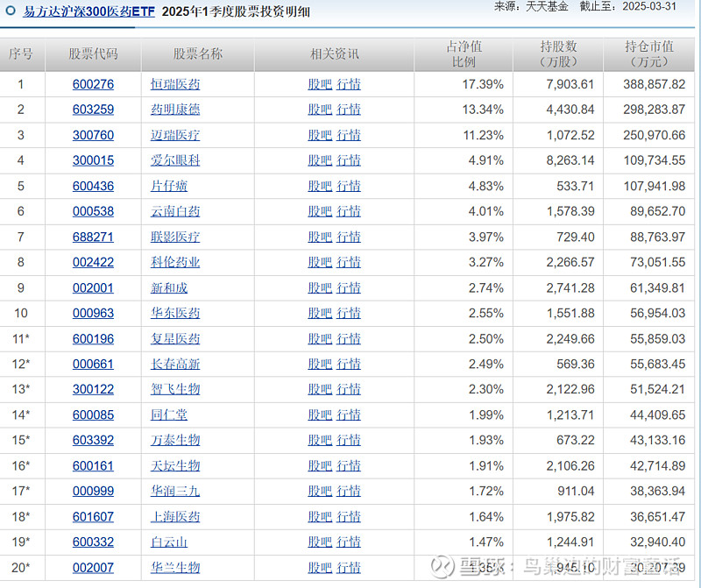701x588 pixels.
Task: Open 股吧 link in 同仁堂 row
Action: [320, 415]
